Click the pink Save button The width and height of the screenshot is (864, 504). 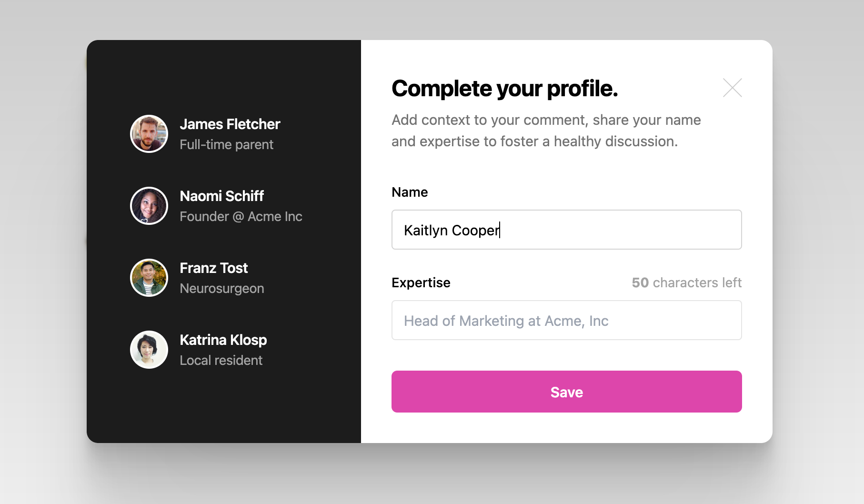566,392
